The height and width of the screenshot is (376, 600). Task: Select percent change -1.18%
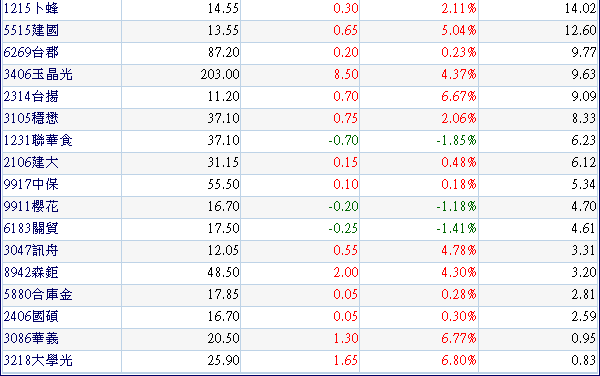click(x=457, y=206)
